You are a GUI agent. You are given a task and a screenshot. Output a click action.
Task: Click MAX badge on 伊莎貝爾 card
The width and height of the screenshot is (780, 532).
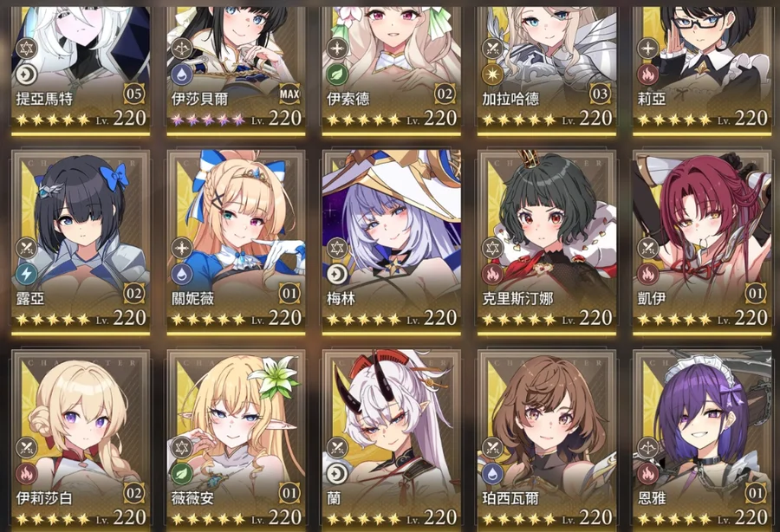tap(289, 94)
